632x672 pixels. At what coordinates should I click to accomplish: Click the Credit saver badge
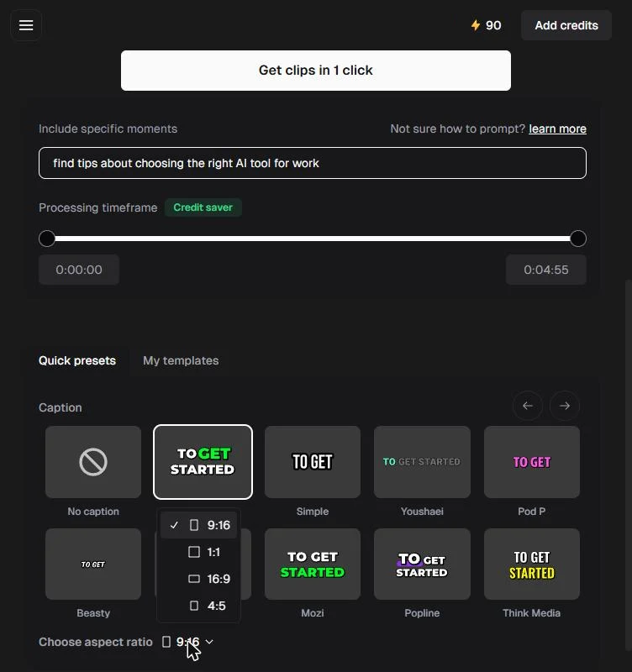coord(203,207)
